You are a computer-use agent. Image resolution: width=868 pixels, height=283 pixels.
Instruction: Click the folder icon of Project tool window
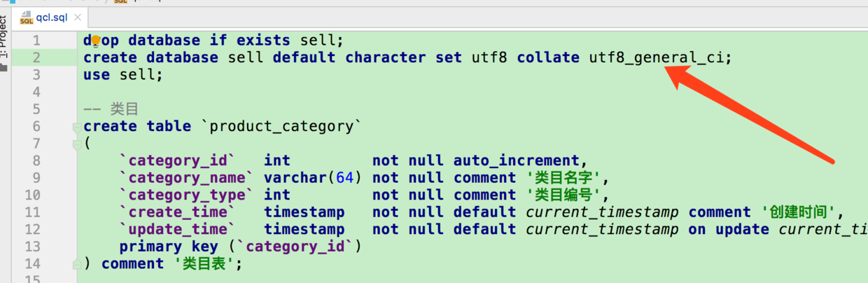(4, 68)
